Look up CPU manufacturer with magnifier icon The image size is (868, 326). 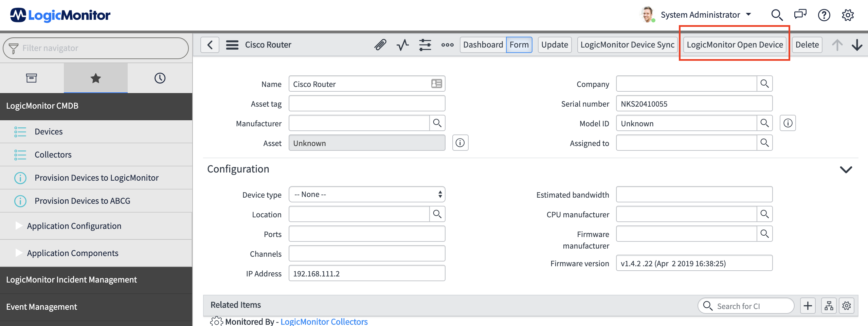[x=765, y=214]
